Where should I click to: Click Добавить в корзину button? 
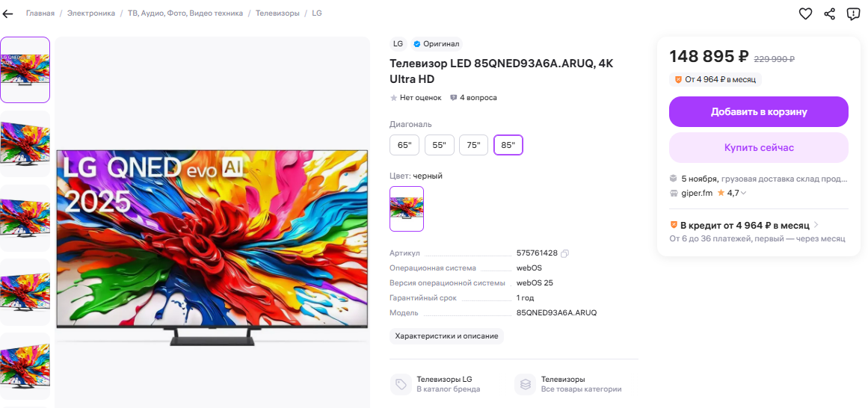click(759, 112)
